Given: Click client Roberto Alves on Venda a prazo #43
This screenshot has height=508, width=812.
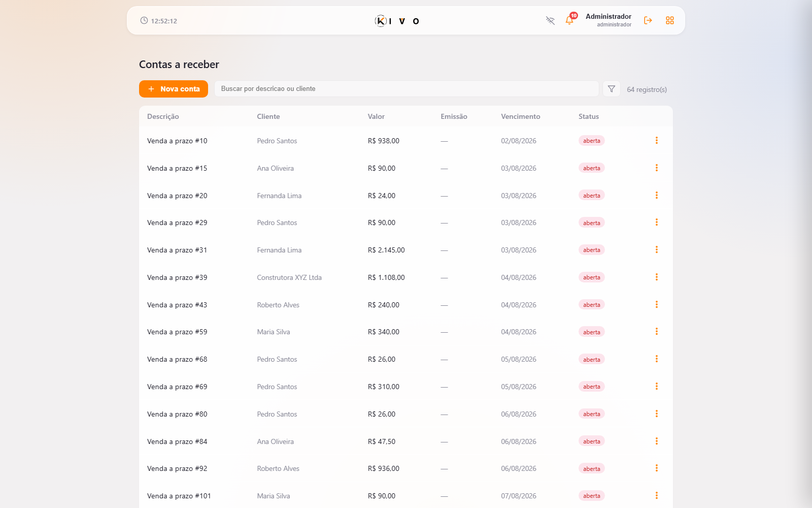Looking at the screenshot, I should (x=278, y=305).
